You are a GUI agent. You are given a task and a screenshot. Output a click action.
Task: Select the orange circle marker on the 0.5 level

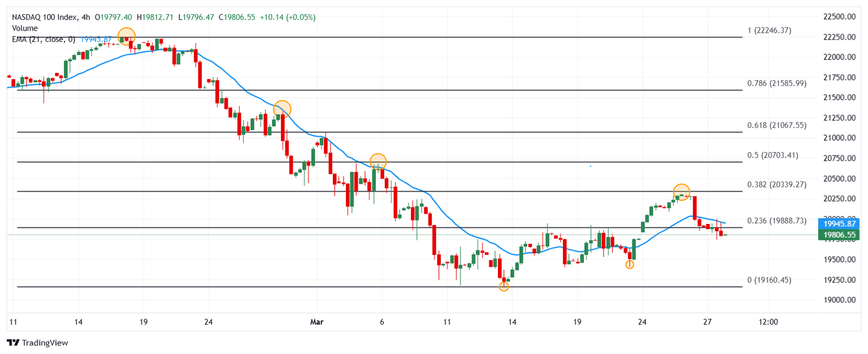coord(378,161)
